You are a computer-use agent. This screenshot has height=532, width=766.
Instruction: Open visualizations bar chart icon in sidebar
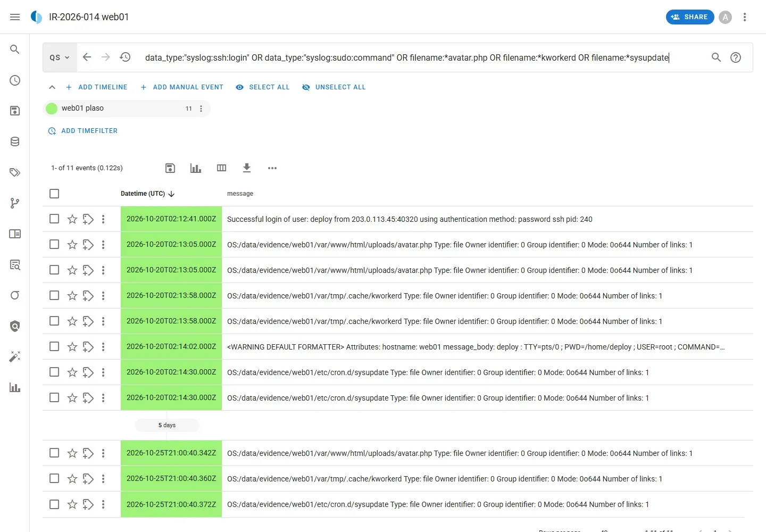pyautogui.click(x=15, y=387)
